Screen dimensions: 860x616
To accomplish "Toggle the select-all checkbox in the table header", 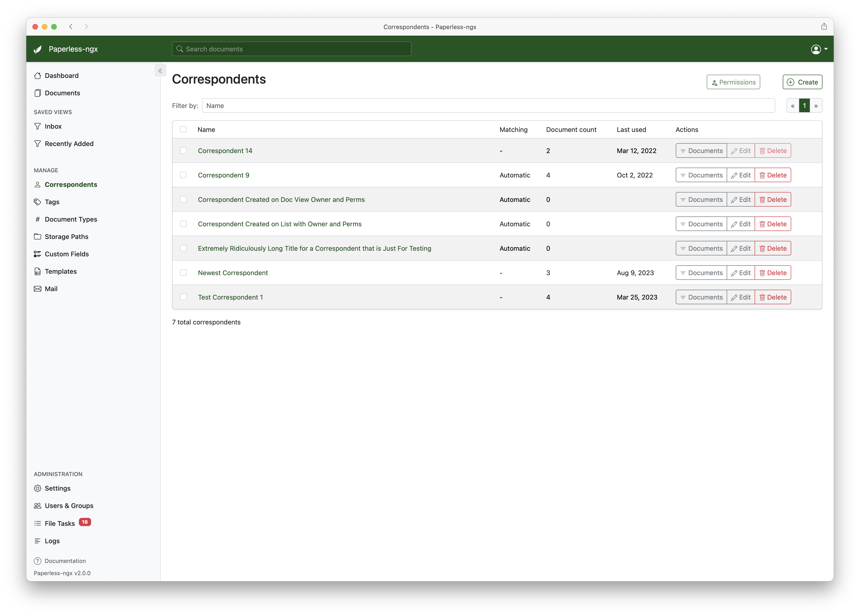I will 183,129.
